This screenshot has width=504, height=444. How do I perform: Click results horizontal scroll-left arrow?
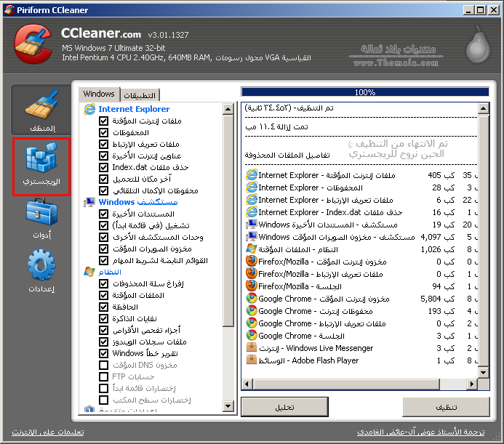click(x=247, y=384)
